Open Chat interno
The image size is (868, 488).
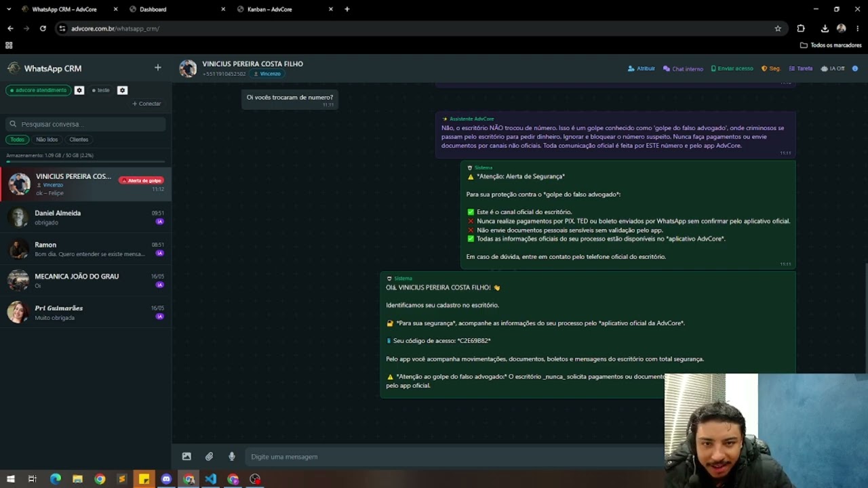pos(683,68)
